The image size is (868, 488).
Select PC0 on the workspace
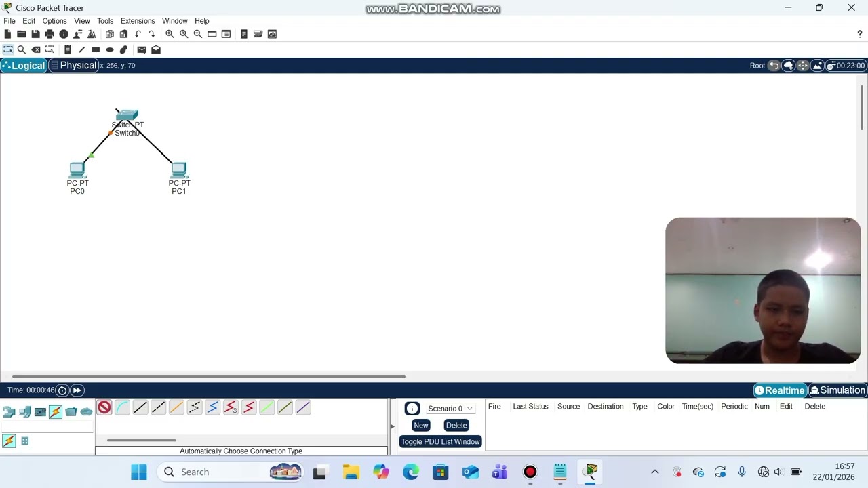[x=77, y=169]
